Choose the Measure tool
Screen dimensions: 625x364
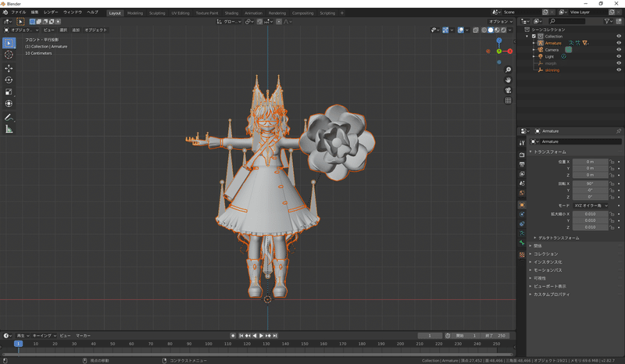[x=9, y=129]
